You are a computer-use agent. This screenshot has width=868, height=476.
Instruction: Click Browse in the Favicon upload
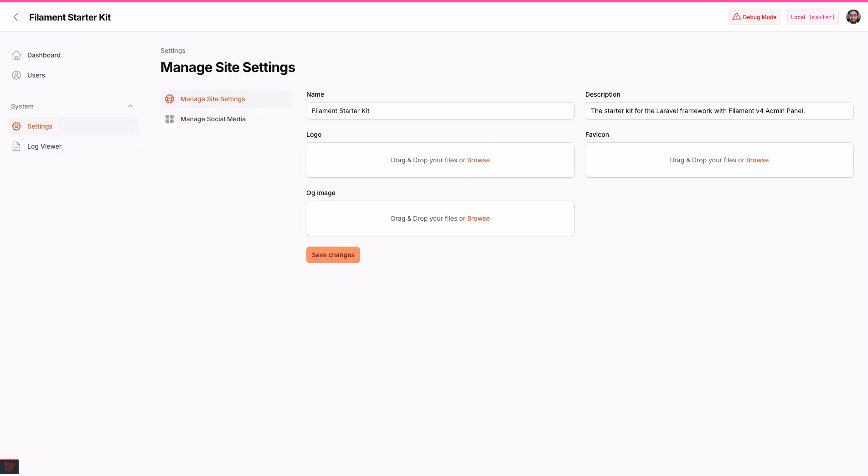[x=757, y=160]
